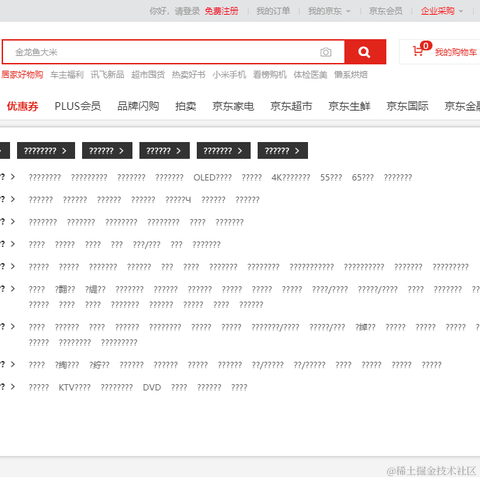480x480 pixels.
Task: Go to 品牌闪购 navigation tab
Action: pyautogui.click(x=138, y=106)
